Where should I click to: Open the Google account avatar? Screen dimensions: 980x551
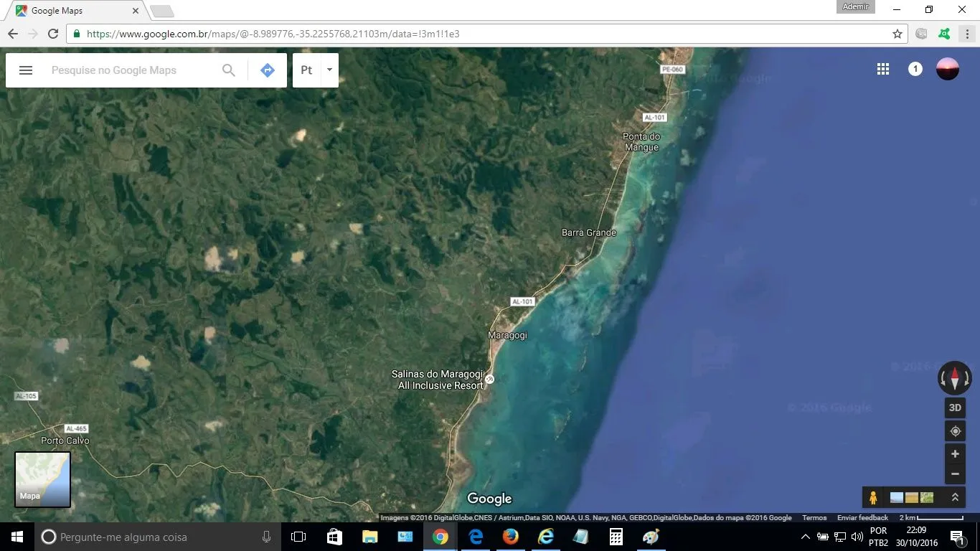(948, 69)
